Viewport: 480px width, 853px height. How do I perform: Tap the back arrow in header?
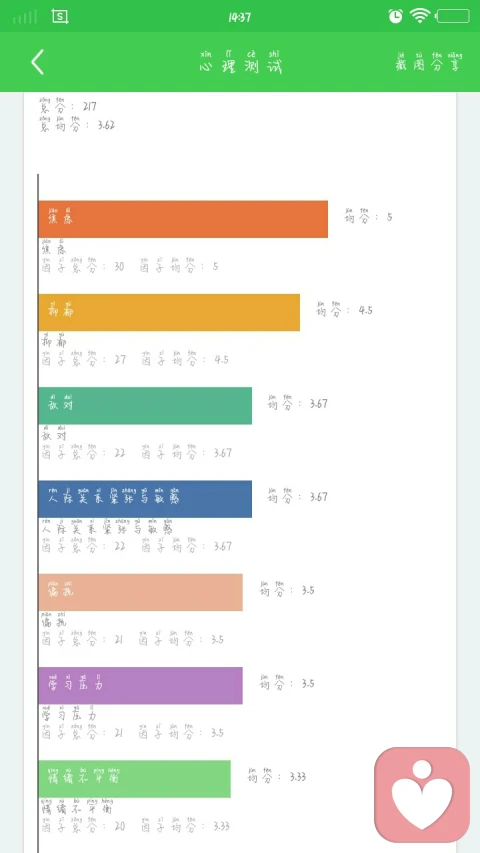pyautogui.click(x=37, y=61)
